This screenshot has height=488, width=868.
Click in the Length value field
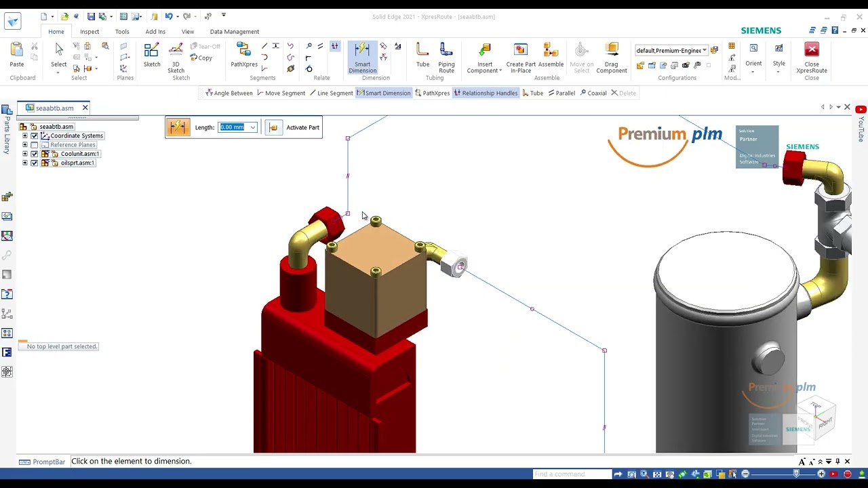click(233, 127)
